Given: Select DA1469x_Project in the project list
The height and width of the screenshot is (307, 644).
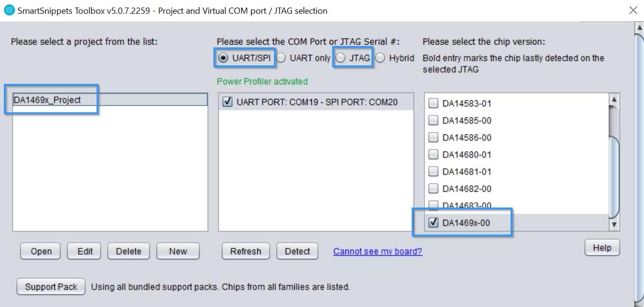Looking at the screenshot, I should coord(110,99).
